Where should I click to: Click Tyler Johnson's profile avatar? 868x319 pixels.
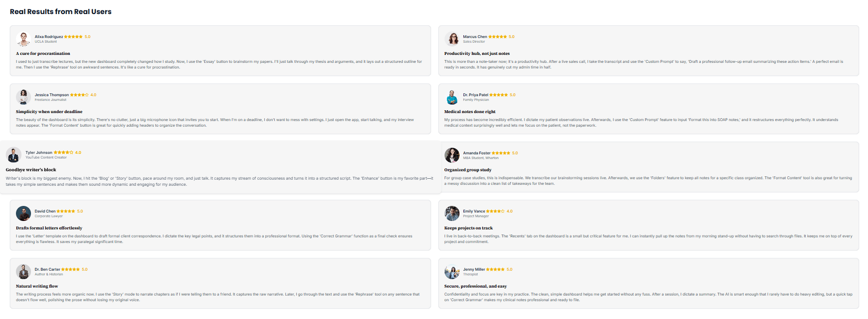click(15, 154)
